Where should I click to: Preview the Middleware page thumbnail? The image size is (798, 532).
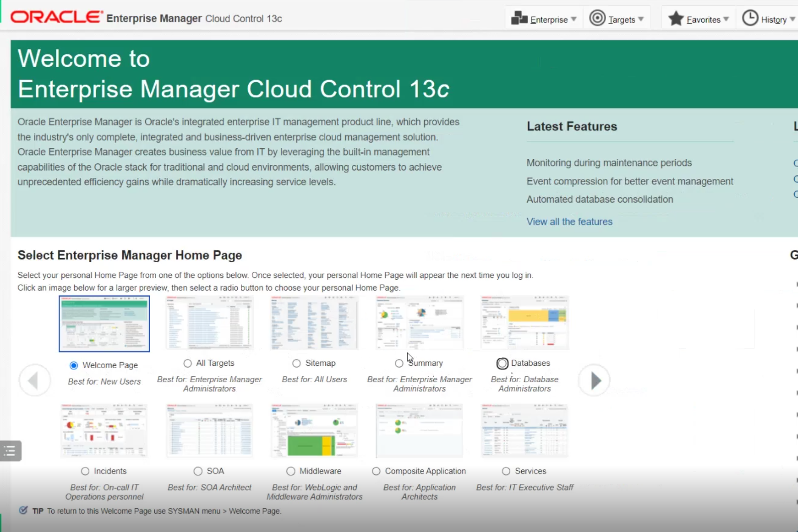[314, 430]
